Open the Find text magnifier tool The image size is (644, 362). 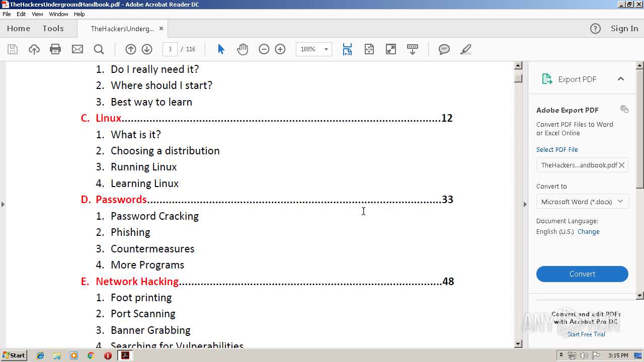[x=99, y=49]
